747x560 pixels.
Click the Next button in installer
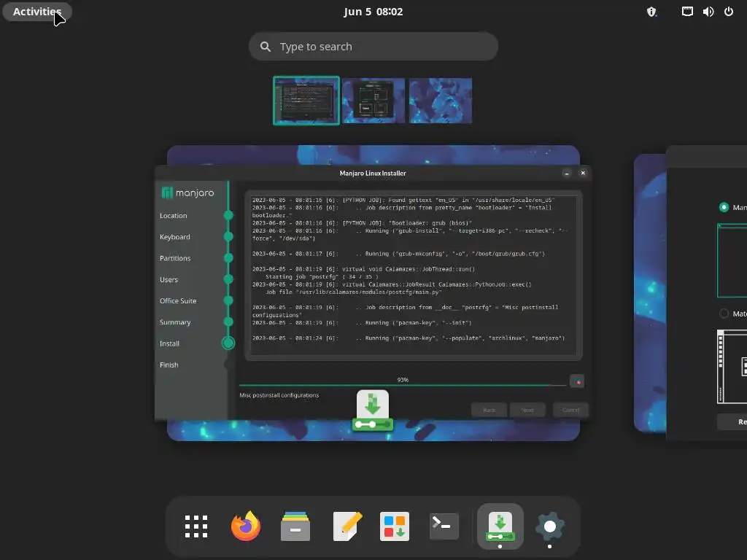click(527, 410)
